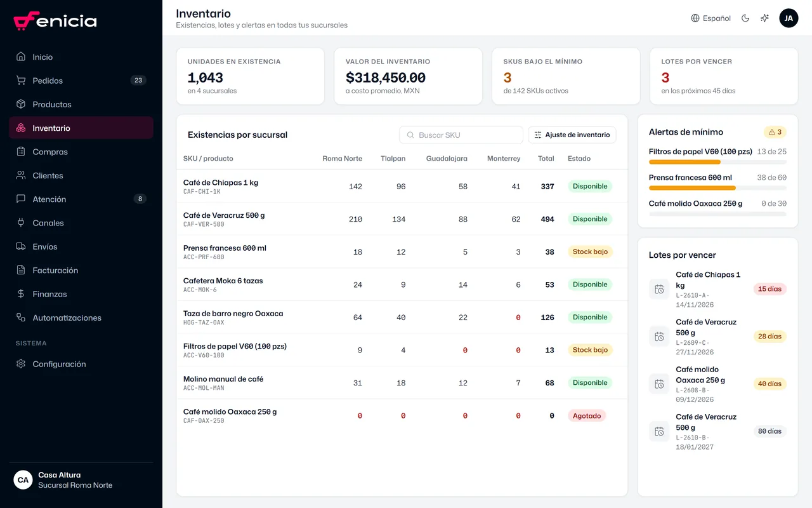Open the Facturación document icon
The image size is (812, 508).
point(21,270)
